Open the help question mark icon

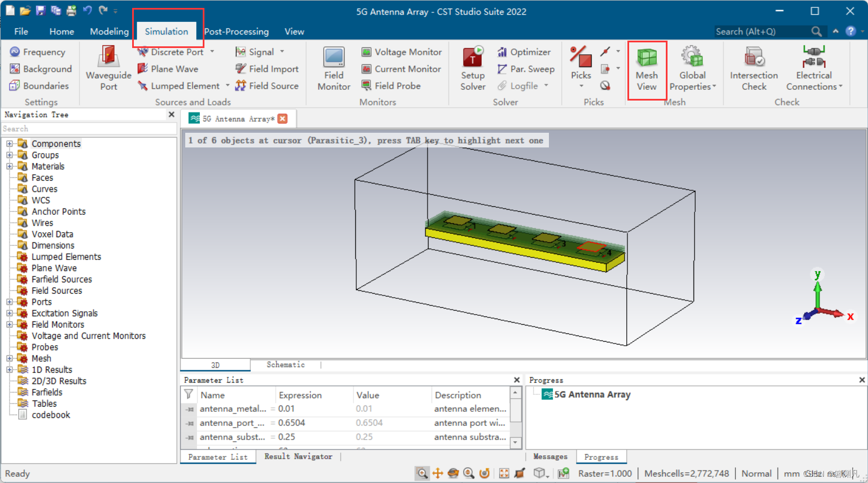click(x=850, y=31)
